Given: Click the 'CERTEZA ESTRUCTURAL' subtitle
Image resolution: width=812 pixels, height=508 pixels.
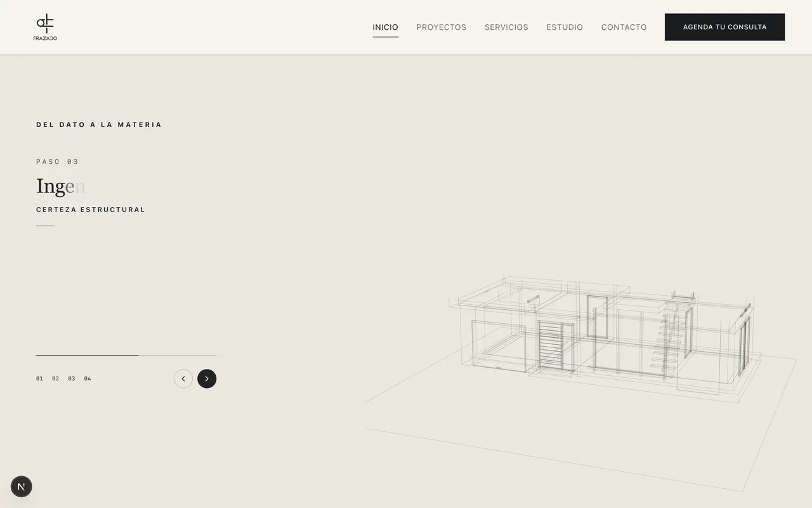Looking at the screenshot, I should (91, 210).
